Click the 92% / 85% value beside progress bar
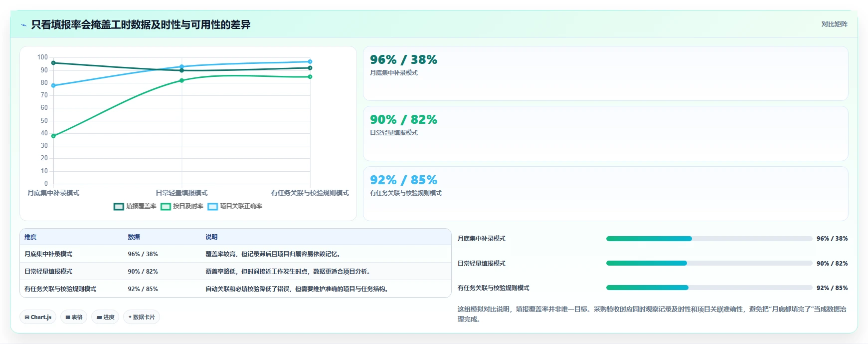 (x=832, y=288)
